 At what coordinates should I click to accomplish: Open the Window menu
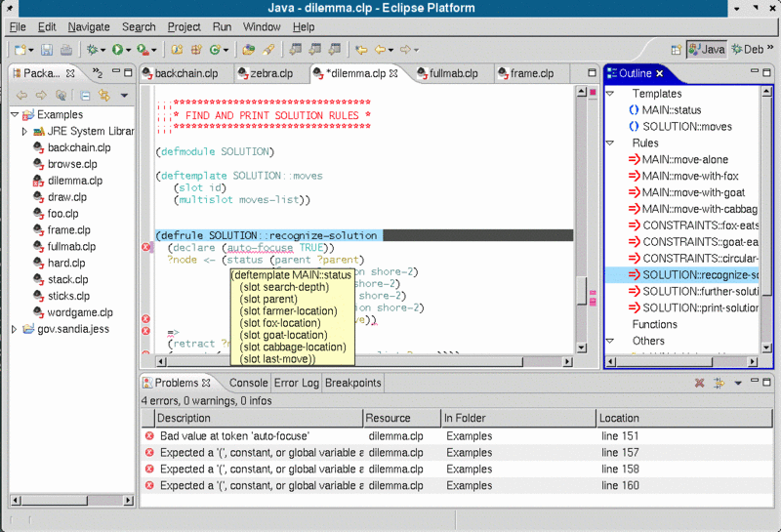pyautogui.click(x=262, y=27)
